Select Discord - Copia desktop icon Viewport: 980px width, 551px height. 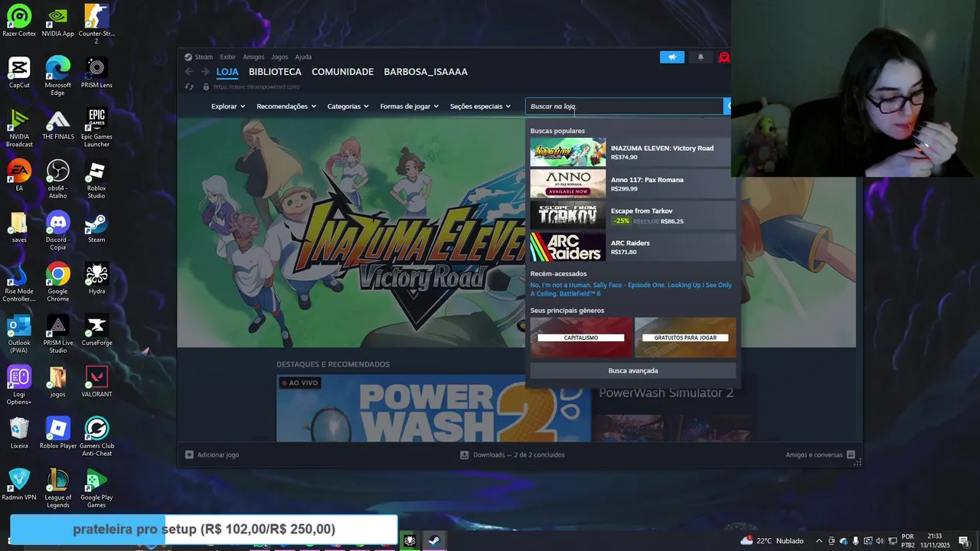pyautogui.click(x=57, y=230)
